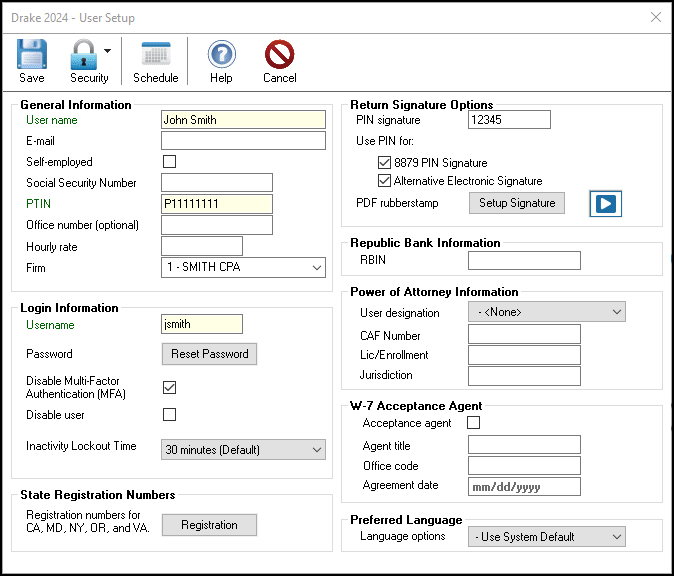
Task: Uncheck 8879 PIN Signature checkbox
Action: 384,162
